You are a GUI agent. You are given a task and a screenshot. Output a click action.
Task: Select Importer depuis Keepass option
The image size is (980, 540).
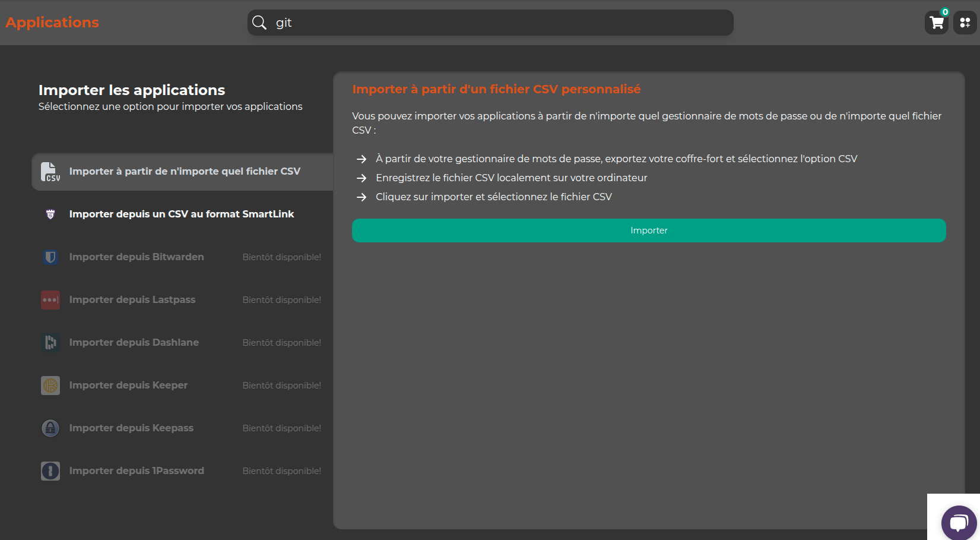[x=131, y=428]
